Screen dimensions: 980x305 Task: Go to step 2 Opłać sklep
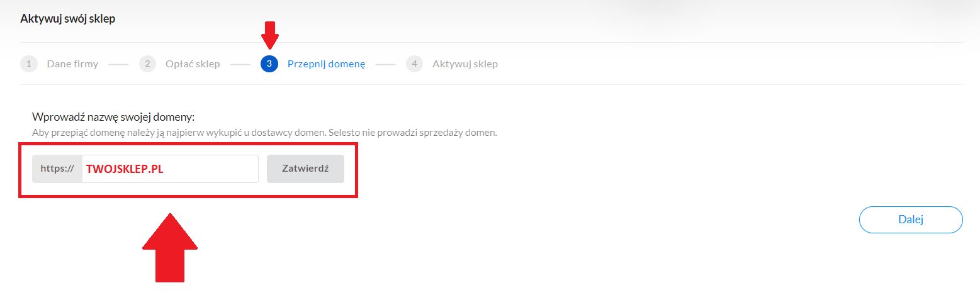(179, 64)
